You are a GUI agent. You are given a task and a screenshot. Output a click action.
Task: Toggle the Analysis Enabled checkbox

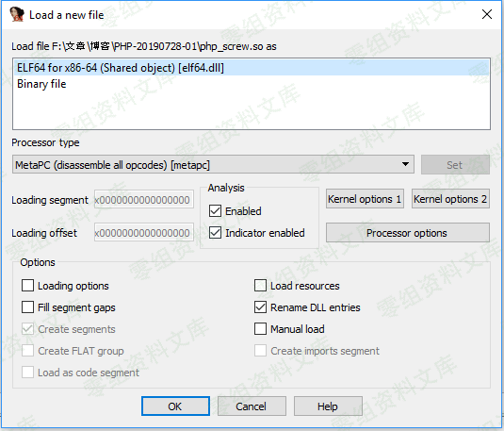click(x=215, y=211)
